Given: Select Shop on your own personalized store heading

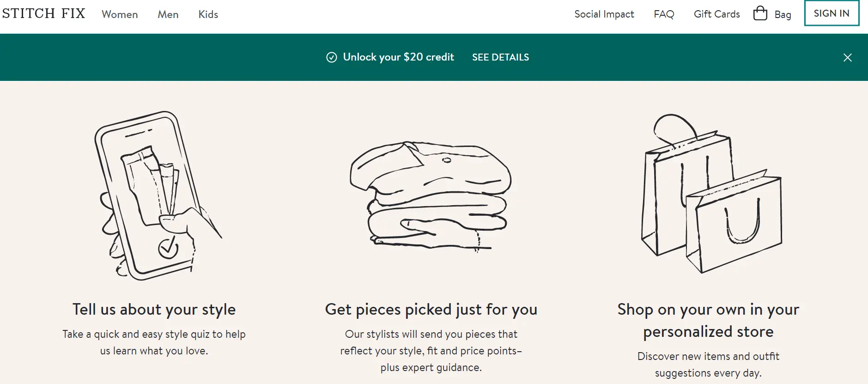Looking at the screenshot, I should (708, 321).
